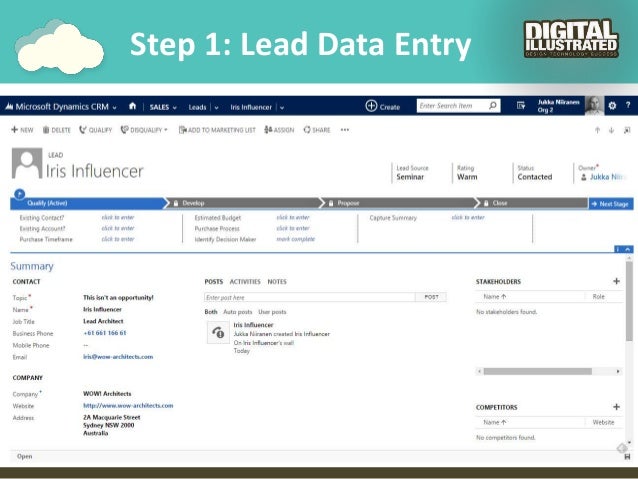638x479 pixels.
Task: Click to enter Estimated Budget value
Action: click(x=293, y=217)
